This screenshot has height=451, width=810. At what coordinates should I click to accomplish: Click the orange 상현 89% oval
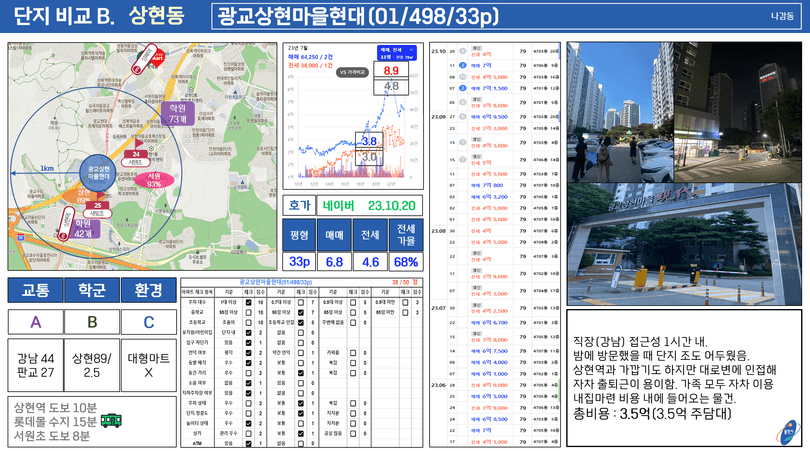coord(83,196)
